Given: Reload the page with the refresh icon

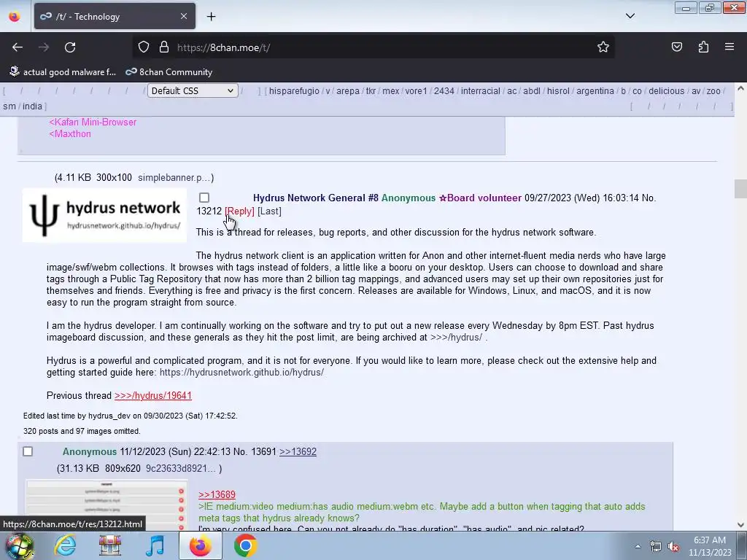Looking at the screenshot, I should coord(70,47).
